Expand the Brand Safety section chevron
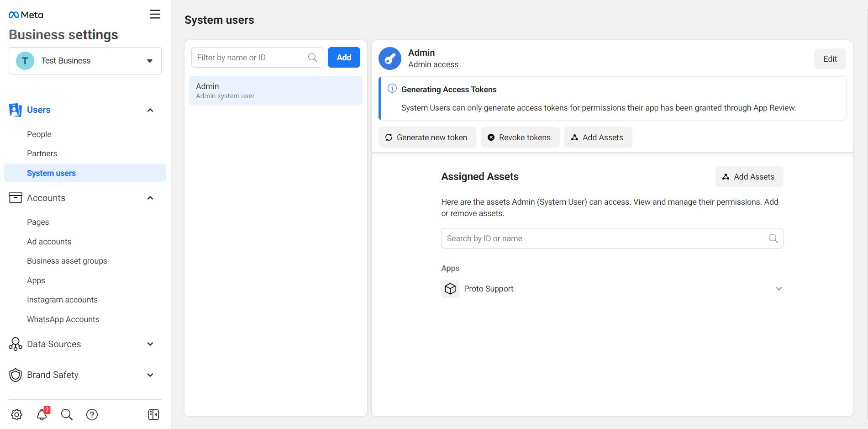 [150, 375]
